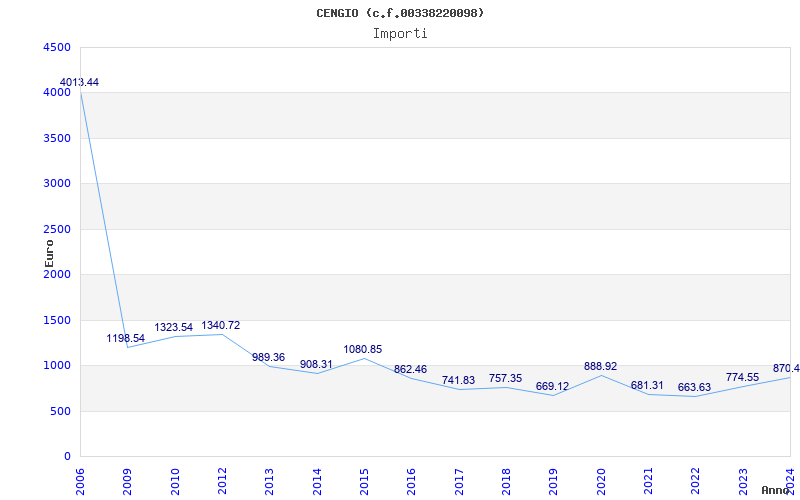
Task: Click the y-axis value 4000
Action: pyautogui.click(x=57, y=93)
